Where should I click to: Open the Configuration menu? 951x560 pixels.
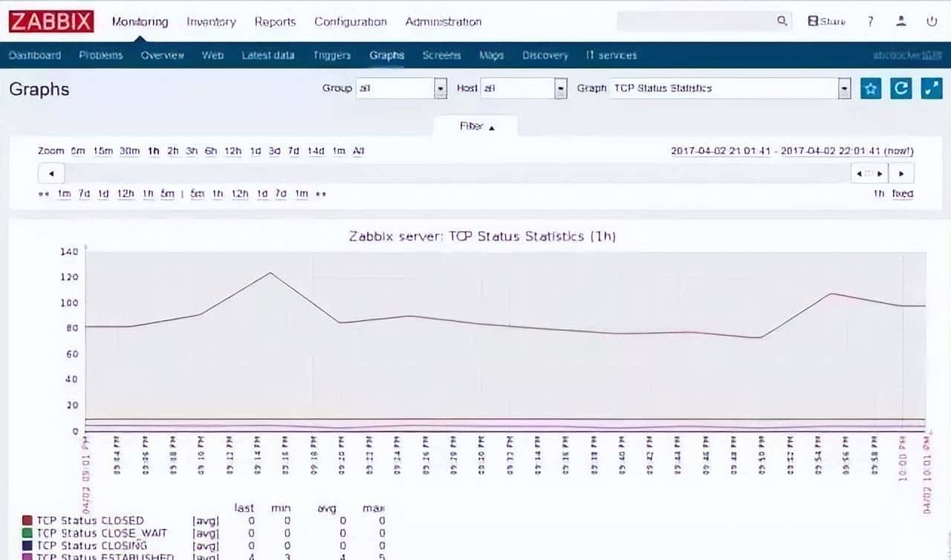point(350,22)
